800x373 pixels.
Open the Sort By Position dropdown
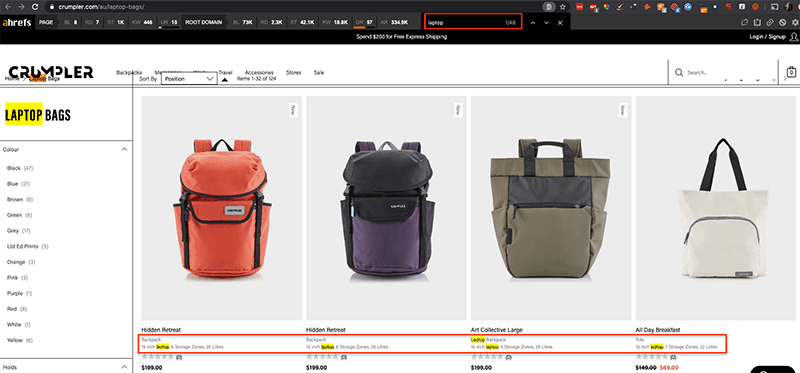[189, 79]
